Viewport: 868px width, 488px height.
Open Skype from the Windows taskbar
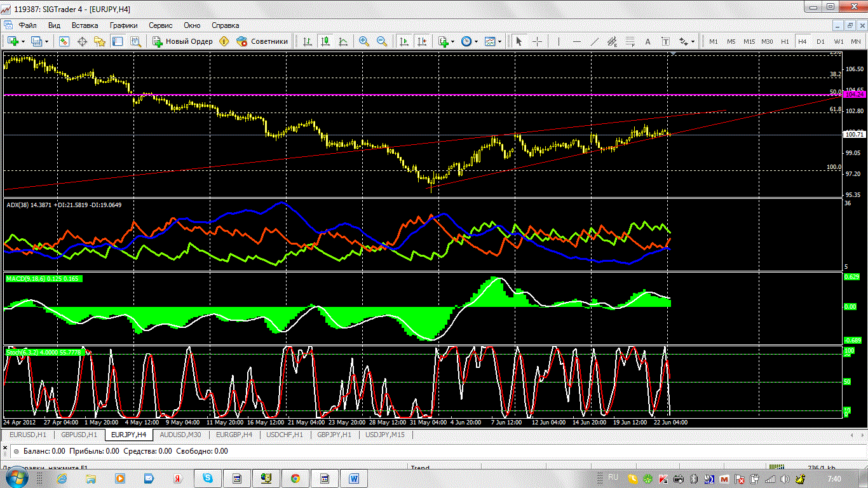(x=208, y=478)
